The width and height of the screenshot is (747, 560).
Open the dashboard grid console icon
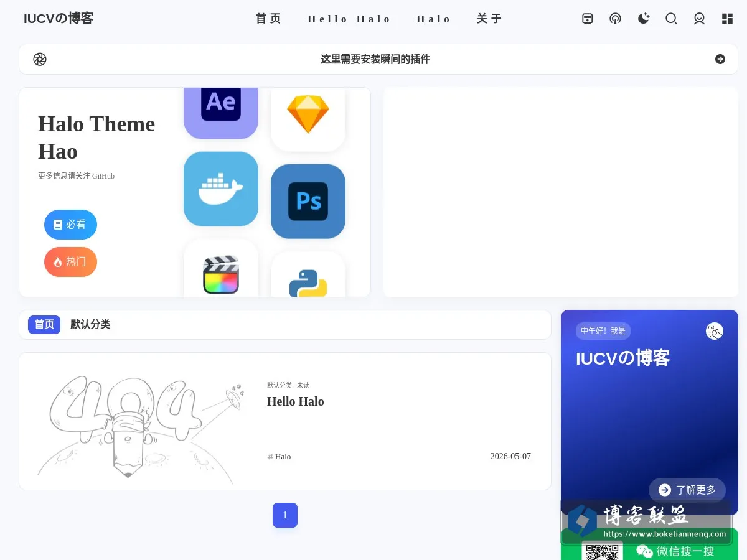[727, 19]
